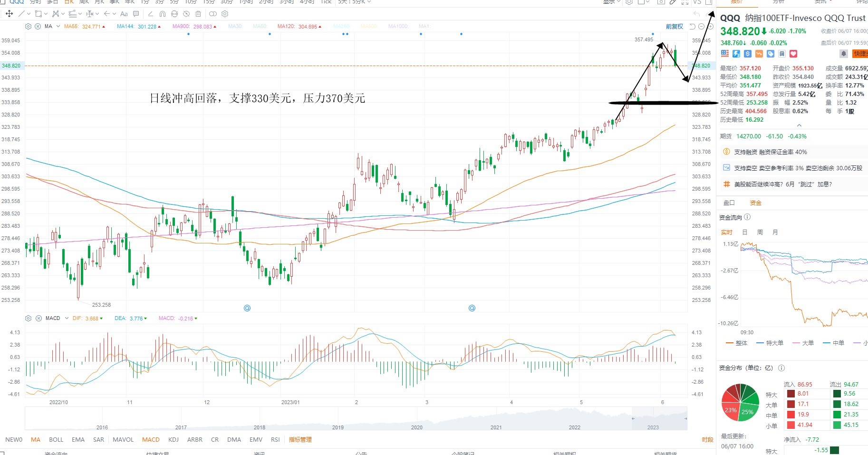868x455 pixels.
Task: Remove the MACD indicator with X icon
Action: point(38,318)
